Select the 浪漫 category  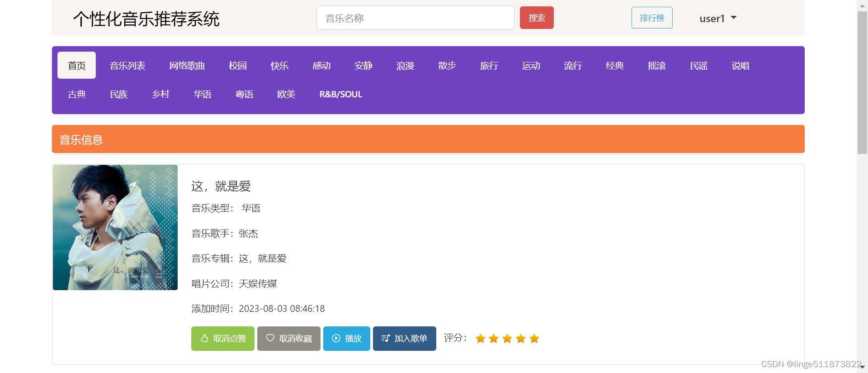pos(405,65)
